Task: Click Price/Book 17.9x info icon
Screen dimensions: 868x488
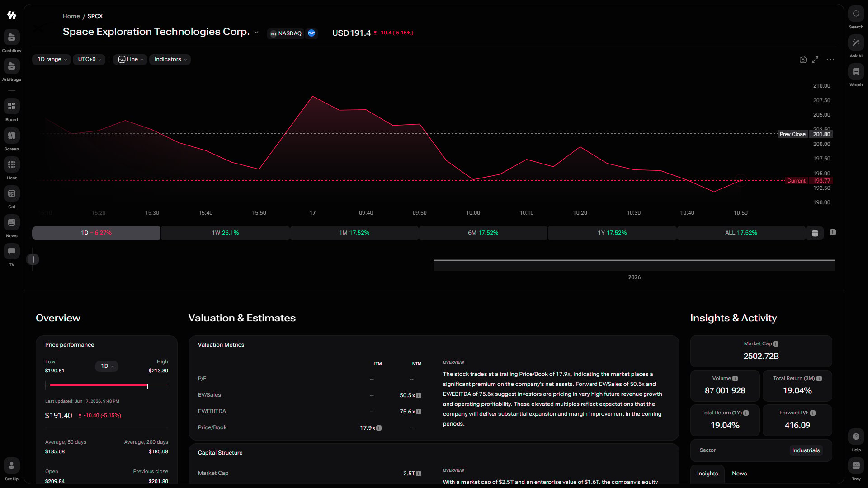Action: click(379, 428)
